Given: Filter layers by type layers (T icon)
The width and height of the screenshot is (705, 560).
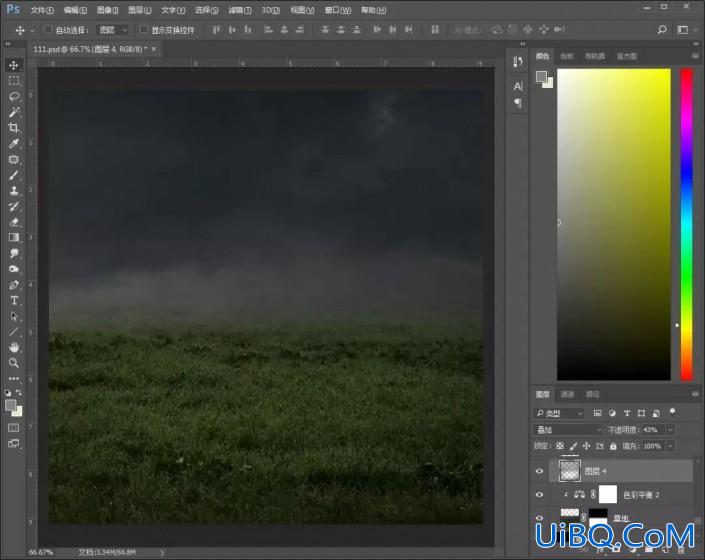Looking at the screenshot, I should [627, 413].
